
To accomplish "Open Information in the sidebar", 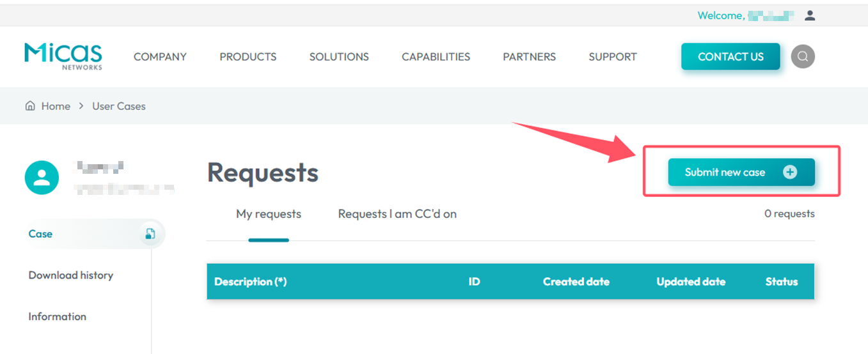I will [57, 316].
